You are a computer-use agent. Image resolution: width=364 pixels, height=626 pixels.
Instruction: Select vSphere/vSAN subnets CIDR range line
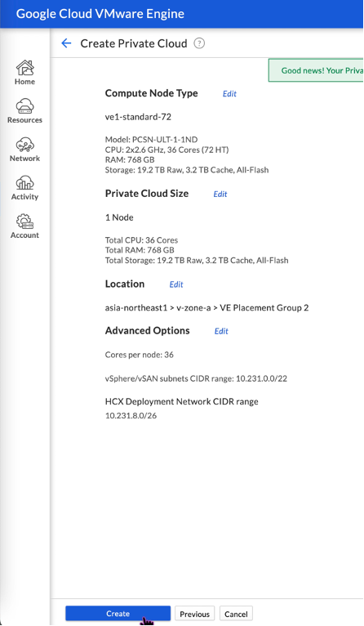click(196, 378)
